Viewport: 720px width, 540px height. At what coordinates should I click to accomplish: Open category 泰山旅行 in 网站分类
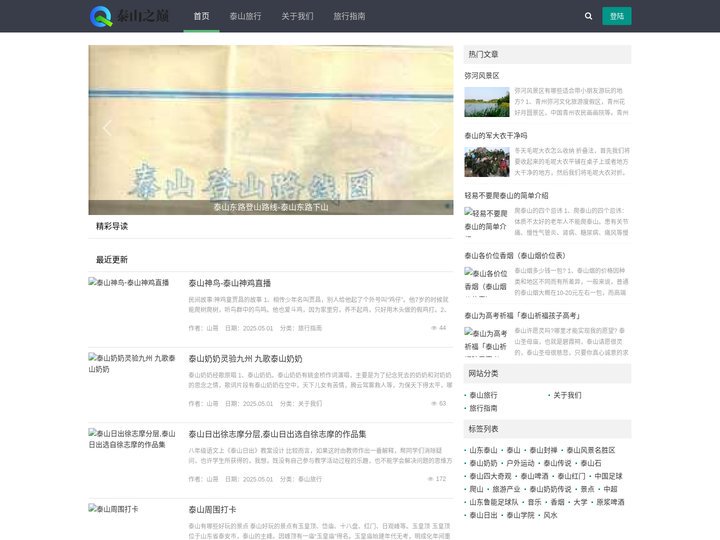[x=483, y=395]
